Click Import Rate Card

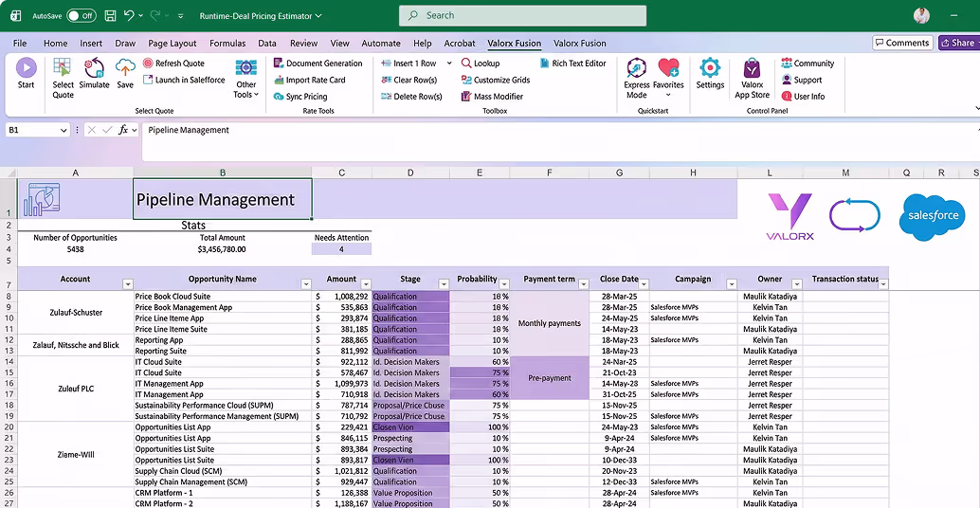point(309,80)
